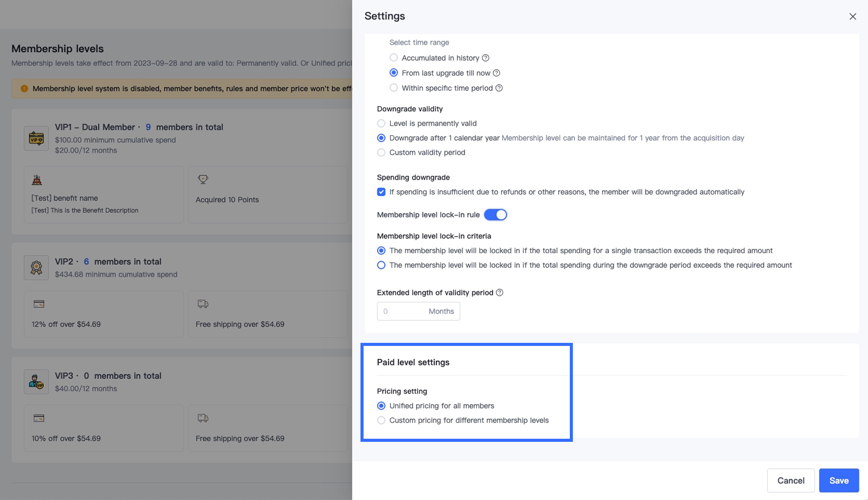Select Accumulated in history radio option
The width and height of the screenshot is (868, 500).
pos(394,58)
